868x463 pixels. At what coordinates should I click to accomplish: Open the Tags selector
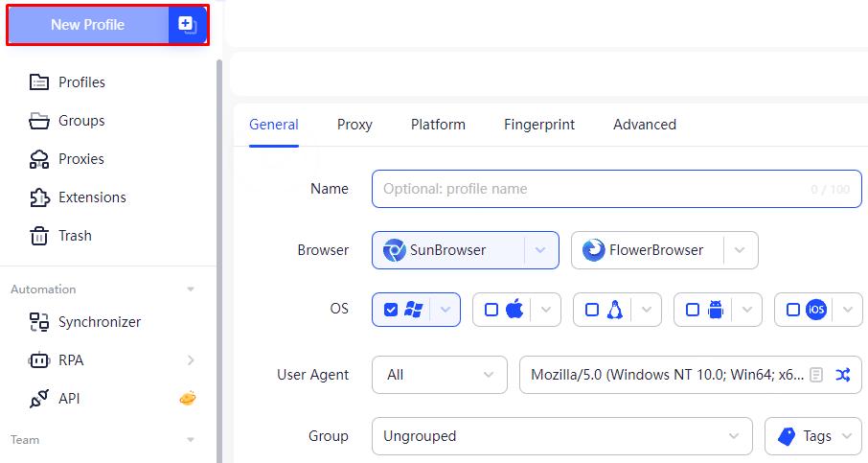click(813, 436)
